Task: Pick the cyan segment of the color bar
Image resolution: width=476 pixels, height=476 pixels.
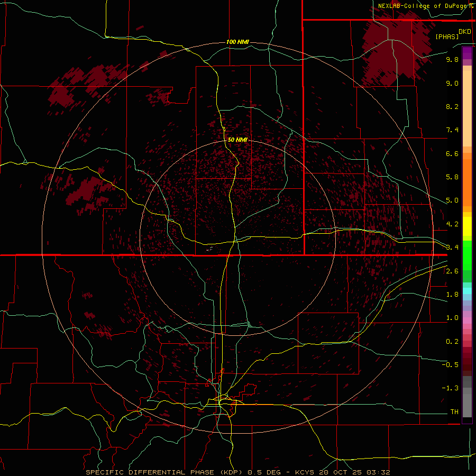Action: (467, 291)
